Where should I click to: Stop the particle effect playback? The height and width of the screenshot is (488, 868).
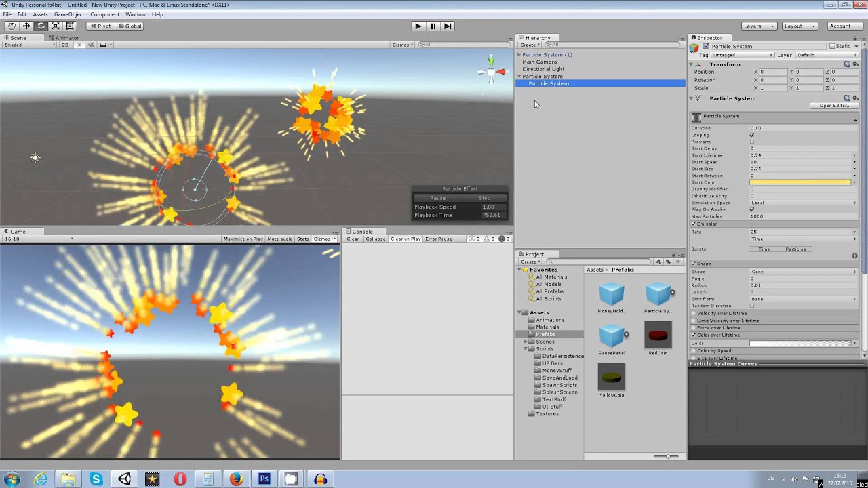click(484, 198)
